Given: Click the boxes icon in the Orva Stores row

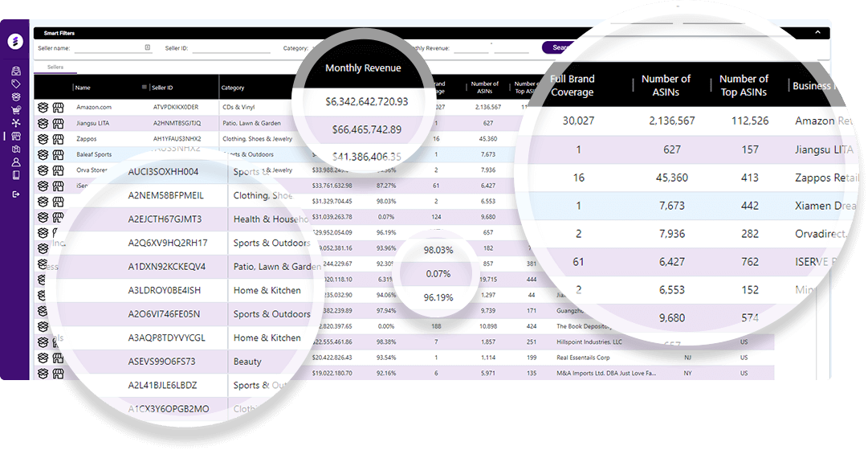Looking at the screenshot, I should click(x=43, y=170).
